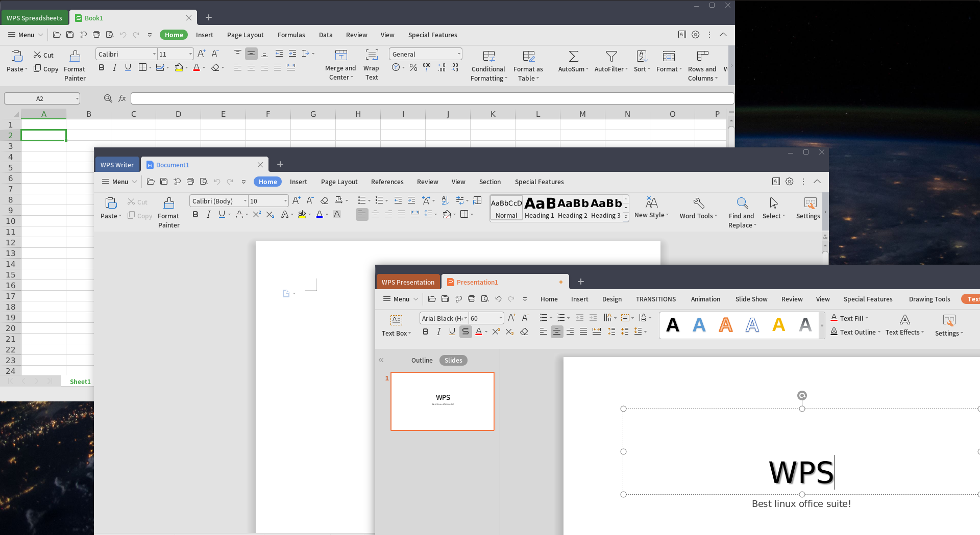Select slide 1 thumbnail in Presentation
This screenshot has height=535, width=980.
coord(443,401)
